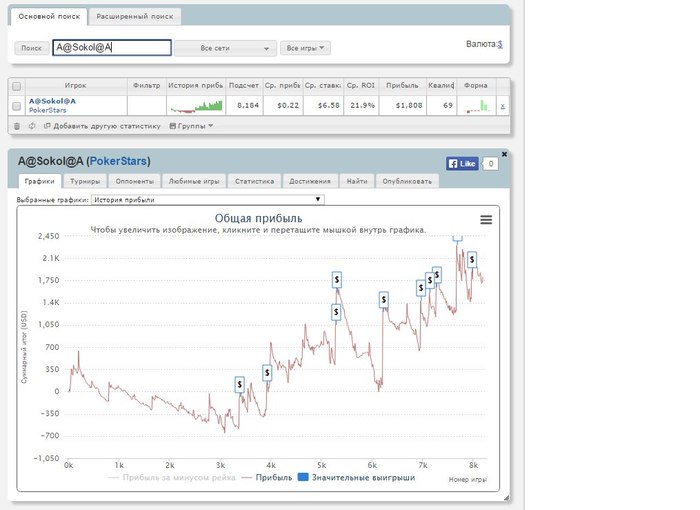The width and height of the screenshot is (700, 510).
Task: Remove the A@Sokol@A row with x link
Action: pos(503,106)
